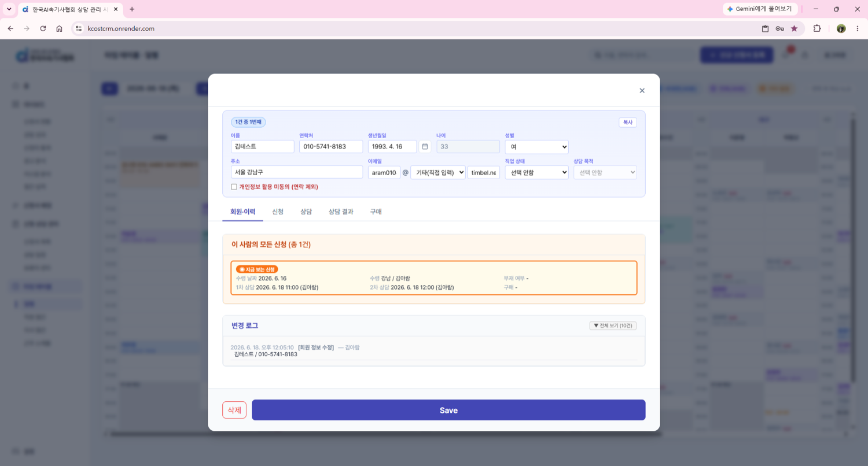Click the 이 사람의 모든 신청 heading
The image size is (868, 466).
[271, 245]
